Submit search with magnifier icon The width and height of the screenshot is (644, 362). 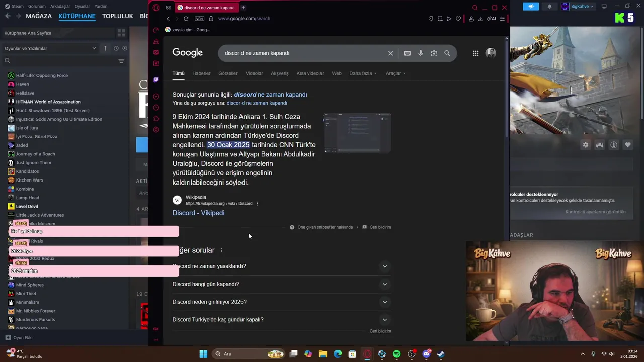coord(447,53)
